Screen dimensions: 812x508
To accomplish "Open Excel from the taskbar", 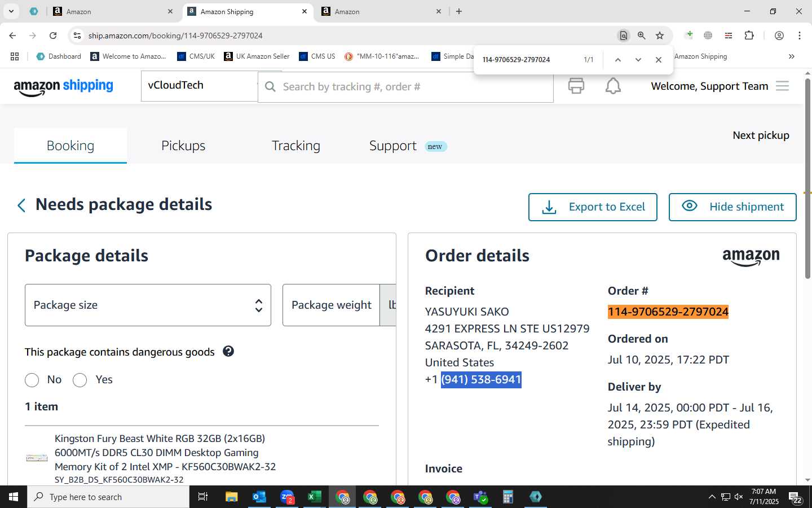I will tap(314, 497).
